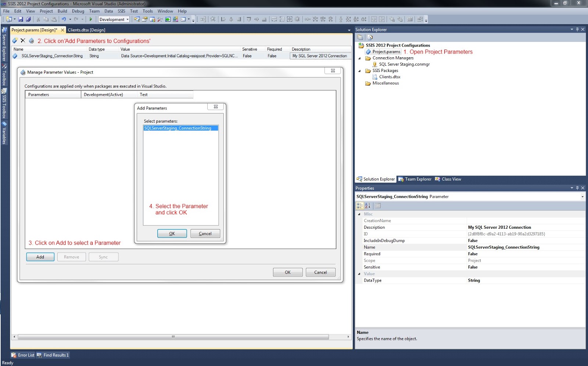Click the Cut scissors toolbar icon
The width and height of the screenshot is (588, 366).
[38, 19]
